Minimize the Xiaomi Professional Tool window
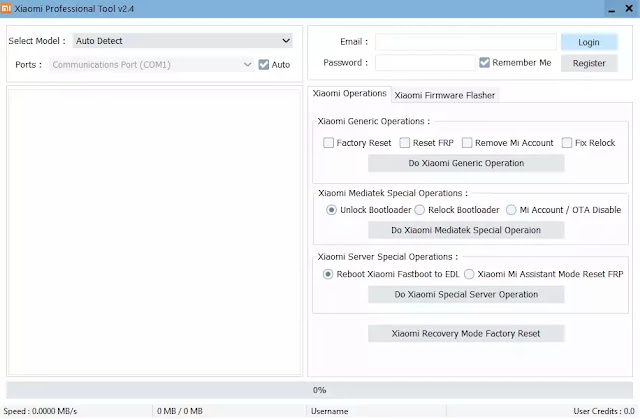The height and width of the screenshot is (419, 640). click(x=611, y=9)
